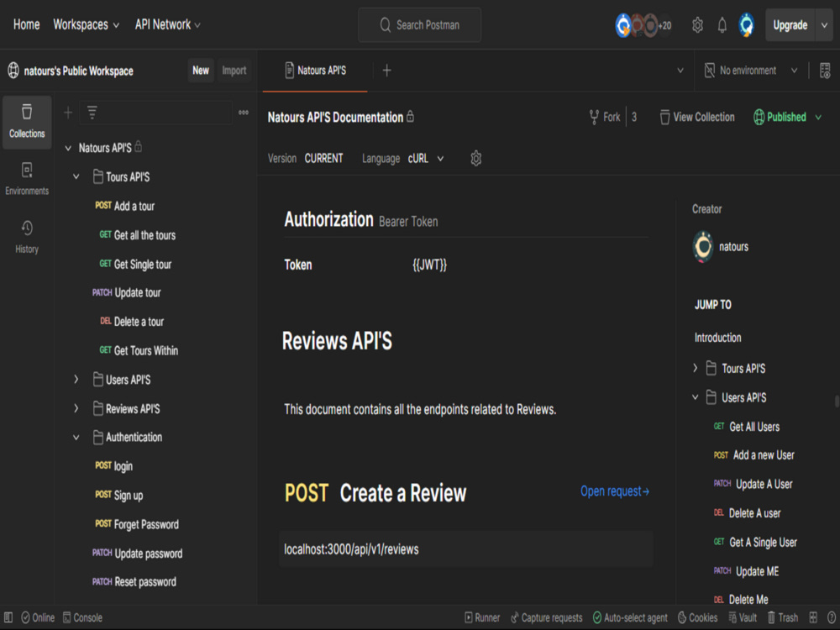Click the lock icon beside Natours API'S Documentation
This screenshot has width=840, height=630.
[411, 116]
